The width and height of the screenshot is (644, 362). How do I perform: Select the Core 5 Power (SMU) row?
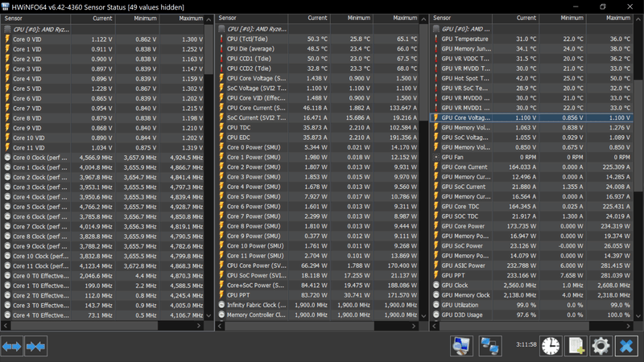coord(317,196)
